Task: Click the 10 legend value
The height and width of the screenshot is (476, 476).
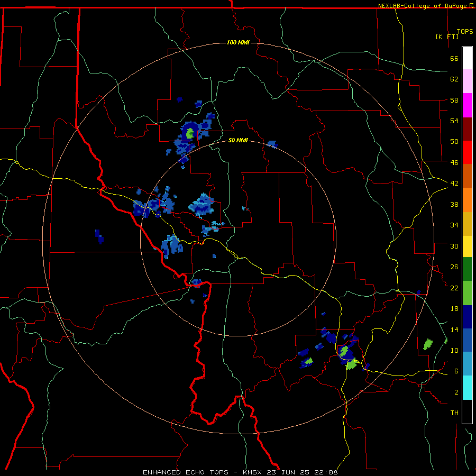Action: (454, 351)
